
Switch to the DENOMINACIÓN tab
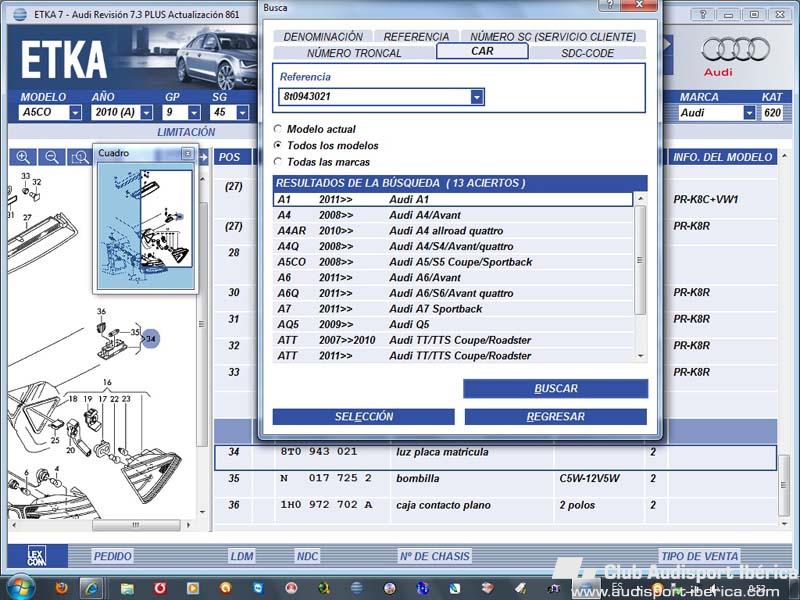point(323,36)
